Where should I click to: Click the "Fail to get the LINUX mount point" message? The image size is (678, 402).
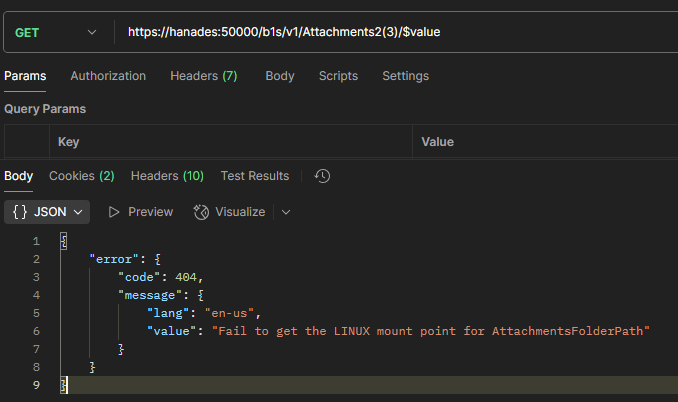(x=431, y=331)
